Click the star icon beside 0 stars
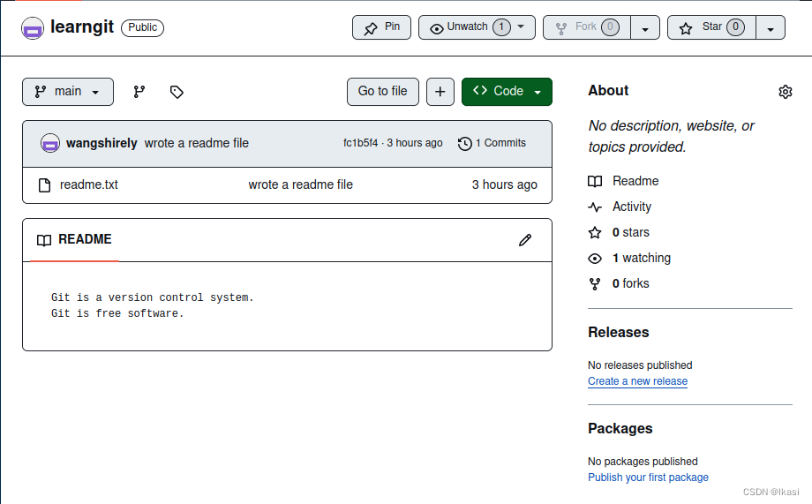 tap(595, 232)
